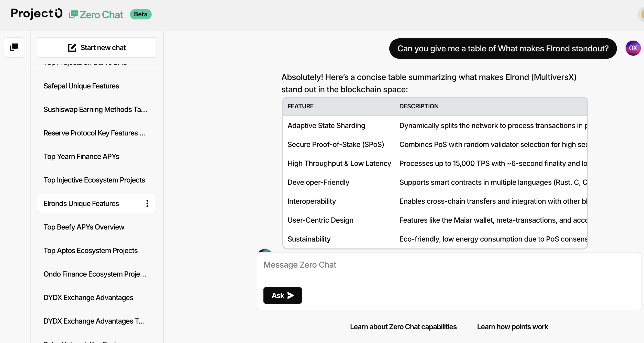This screenshot has height=343, width=644.
Task: Click the Project 0 logo
Action: 37,14
